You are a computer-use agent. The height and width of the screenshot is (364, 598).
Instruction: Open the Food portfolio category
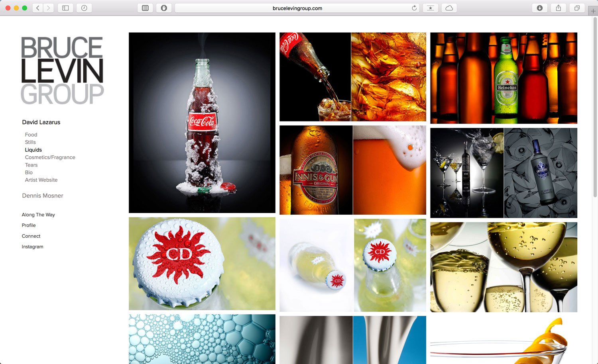(31, 135)
